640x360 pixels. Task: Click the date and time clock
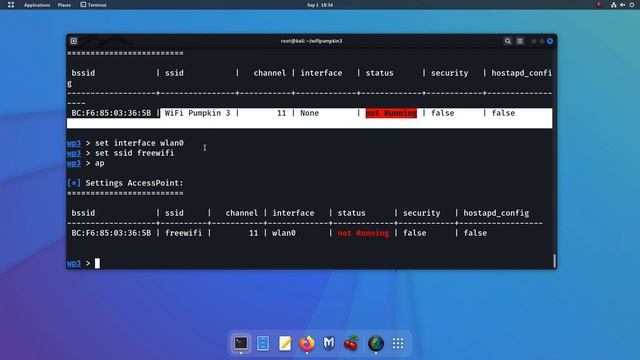click(320, 5)
